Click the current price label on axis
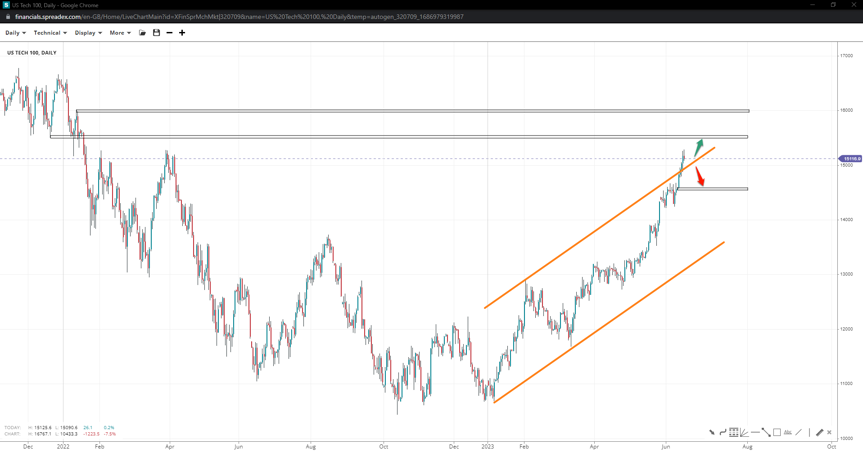863x453 pixels. (x=850, y=158)
